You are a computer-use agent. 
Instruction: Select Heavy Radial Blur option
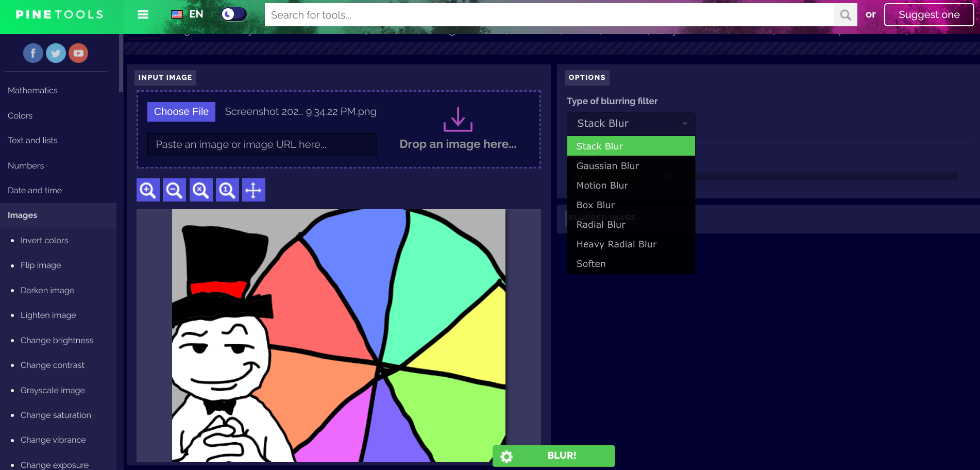[631, 244]
